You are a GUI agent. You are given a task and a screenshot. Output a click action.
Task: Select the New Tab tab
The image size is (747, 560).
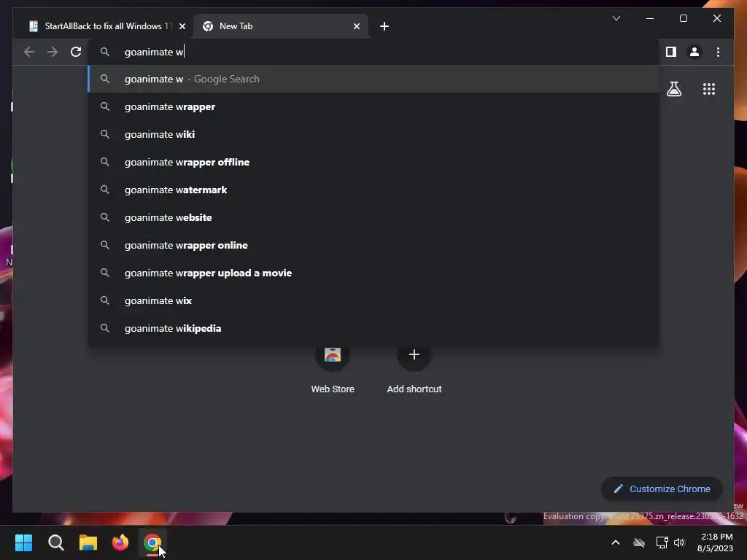point(281,26)
